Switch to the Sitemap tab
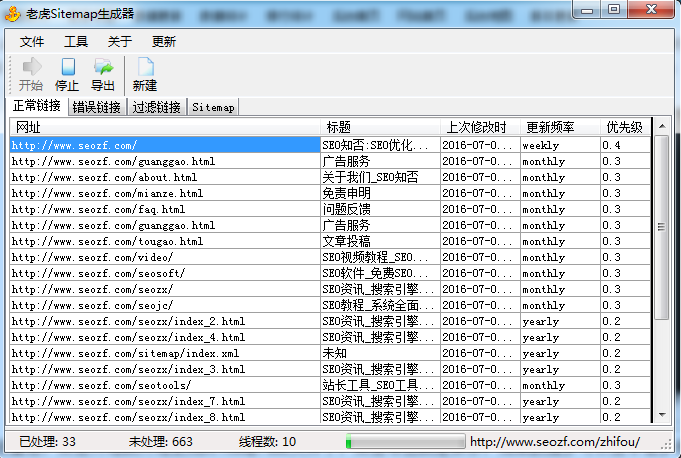The width and height of the screenshot is (681, 458). click(213, 107)
